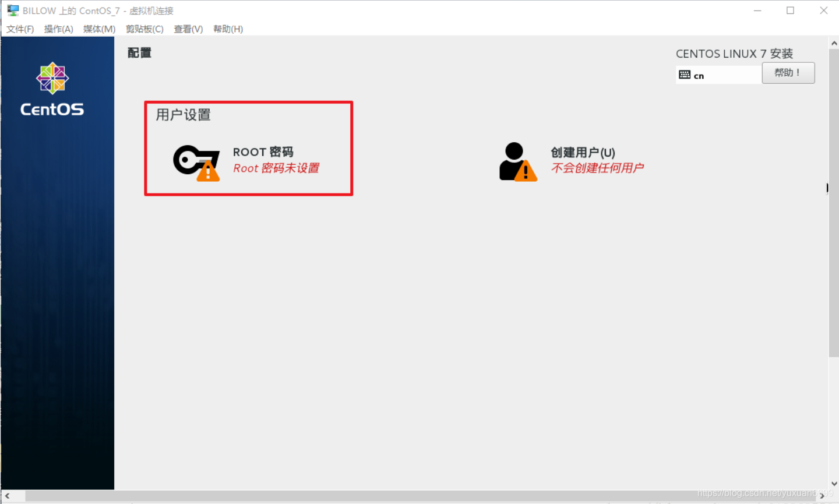The image size is (839, 504).
Task: Click the keyboard layout icon next to cn
Action: pyautogui.click(x=685, y=75)
